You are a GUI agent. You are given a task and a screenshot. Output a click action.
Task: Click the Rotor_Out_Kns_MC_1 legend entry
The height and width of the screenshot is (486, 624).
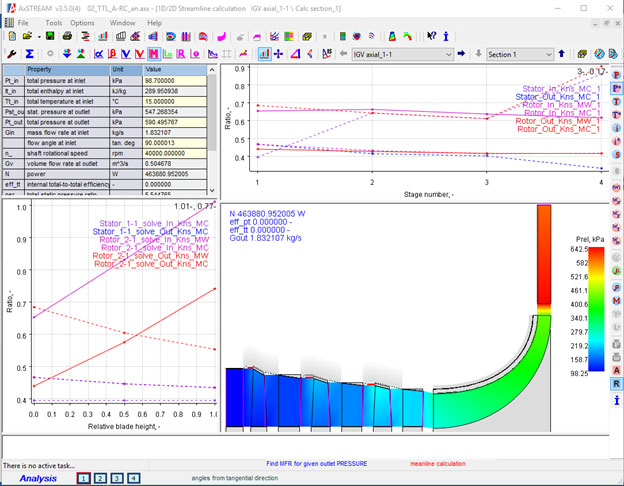(558, 129)
